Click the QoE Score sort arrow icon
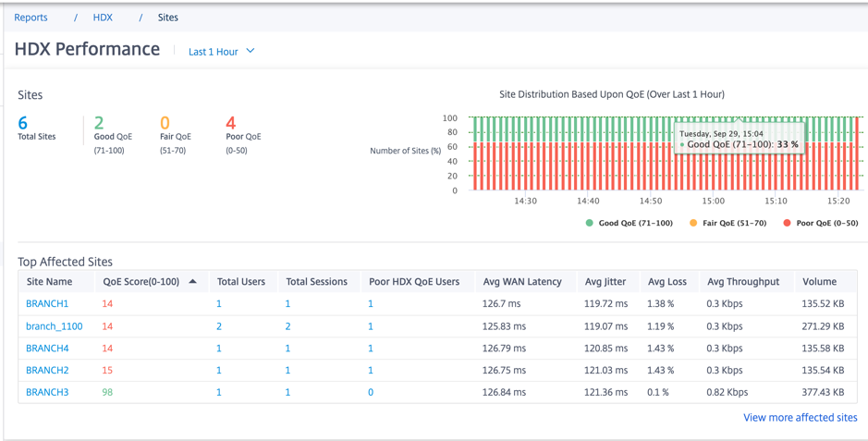 [x=192, y=282]
